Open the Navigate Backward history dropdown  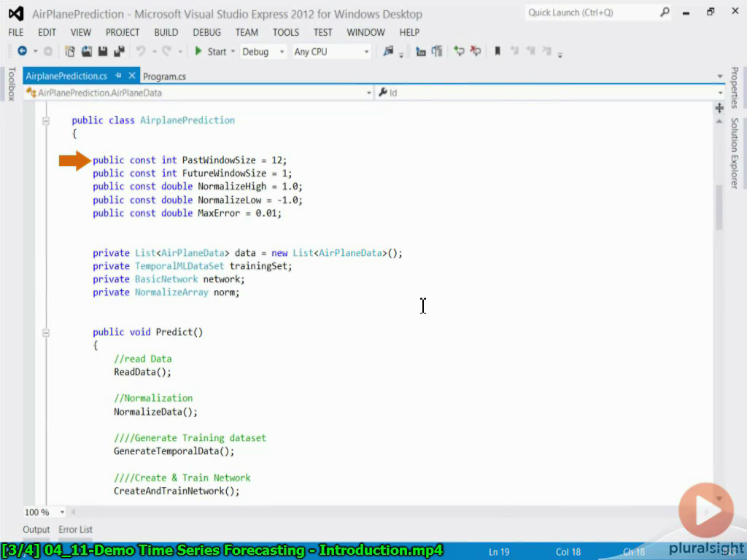tap(35, 52)
